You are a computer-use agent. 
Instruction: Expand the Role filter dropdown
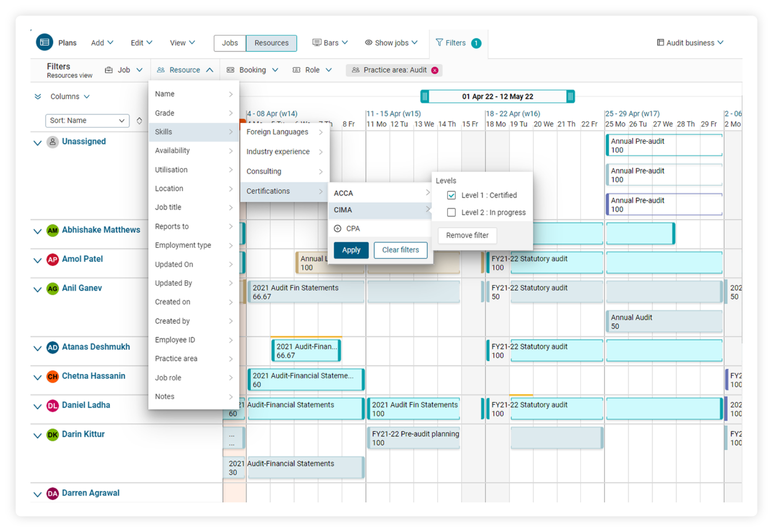point(329,70)
